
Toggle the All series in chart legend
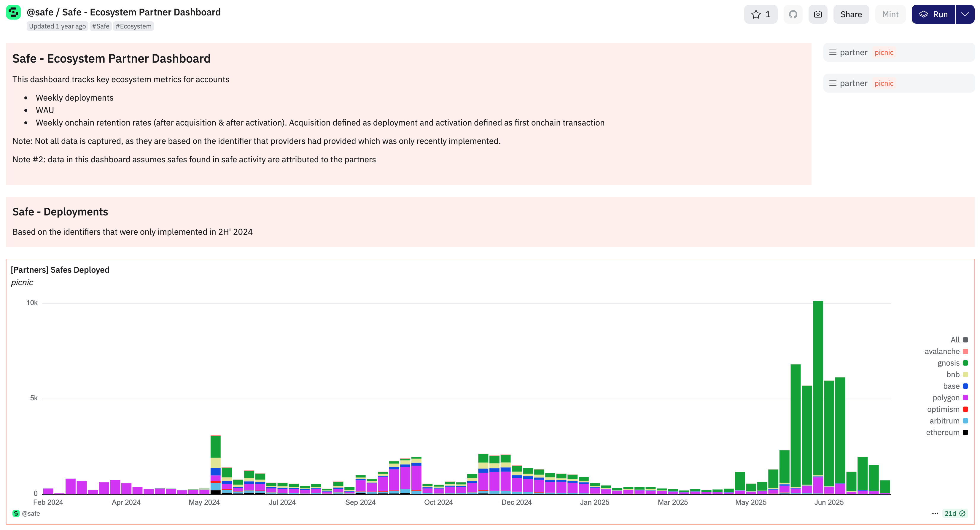coord(959,340)
